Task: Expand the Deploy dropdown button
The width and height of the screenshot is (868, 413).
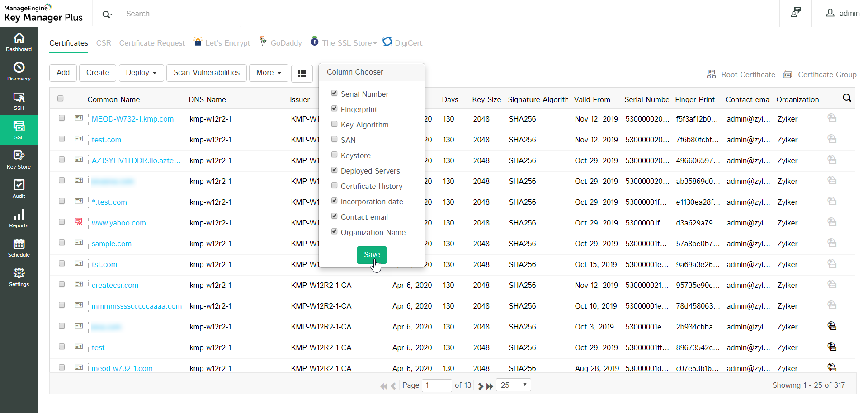Action: click(141, 73)
